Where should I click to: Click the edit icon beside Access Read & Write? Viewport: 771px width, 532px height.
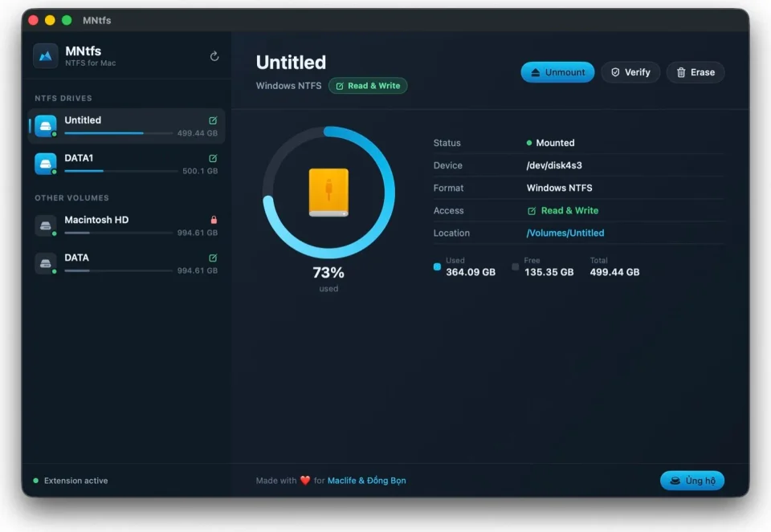(x=532, y=211)
